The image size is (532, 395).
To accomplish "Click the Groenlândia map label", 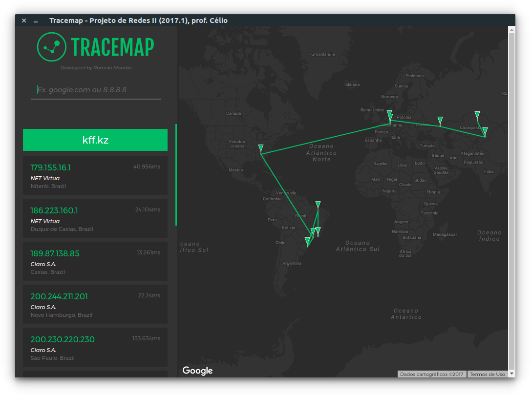I will pyautogui.click(x=323, y=54).
